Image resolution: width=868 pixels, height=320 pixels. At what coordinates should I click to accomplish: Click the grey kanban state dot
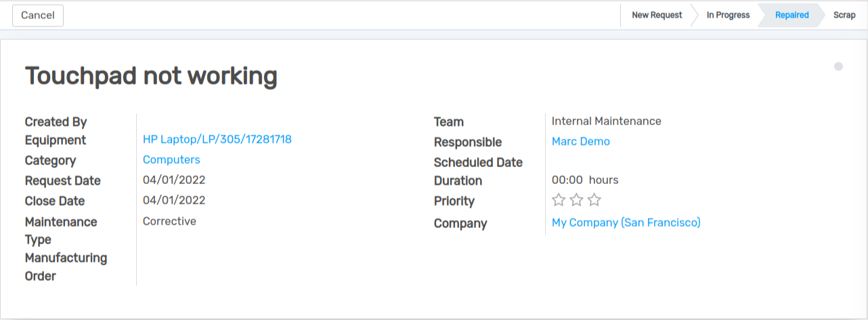[838, 66]
